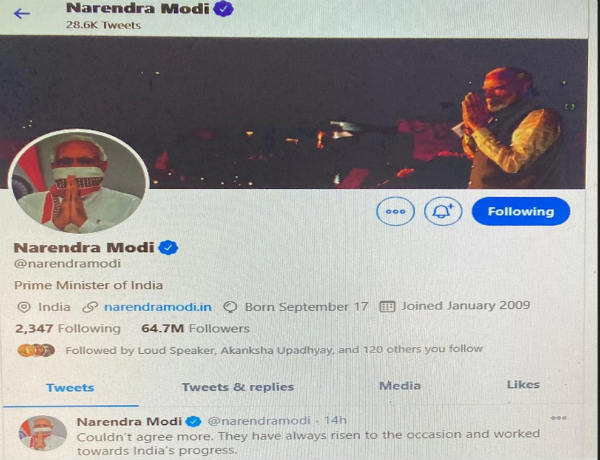Click the link chain icon beside website

[90, 307]
